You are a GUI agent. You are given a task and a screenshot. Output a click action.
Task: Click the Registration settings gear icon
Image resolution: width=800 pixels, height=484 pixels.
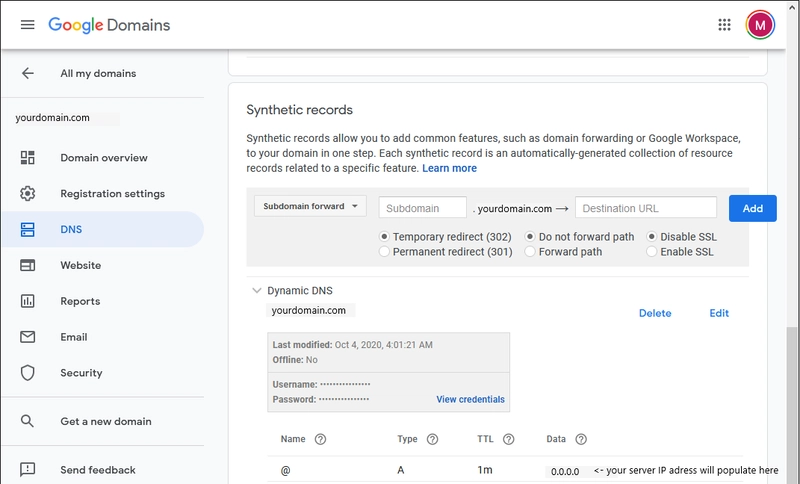coord(28,193)
